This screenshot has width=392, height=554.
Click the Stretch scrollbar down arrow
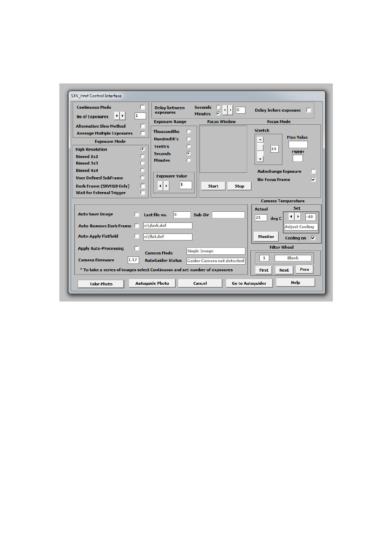260,159
